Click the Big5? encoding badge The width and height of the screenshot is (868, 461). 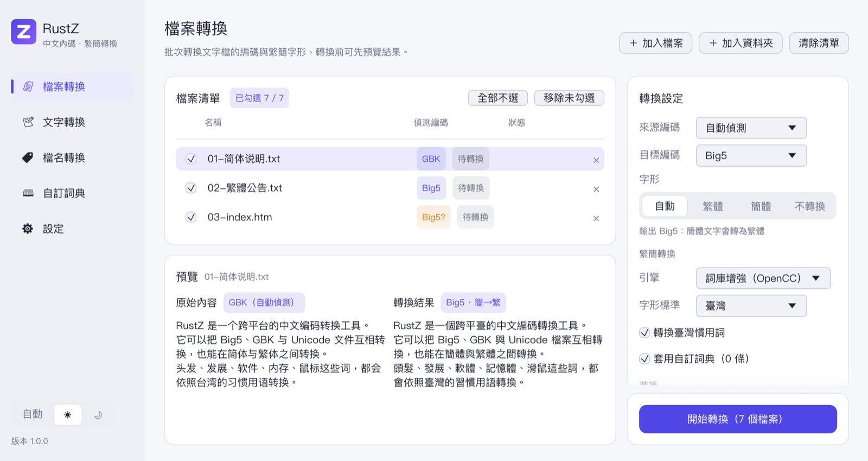pos(433,217)
